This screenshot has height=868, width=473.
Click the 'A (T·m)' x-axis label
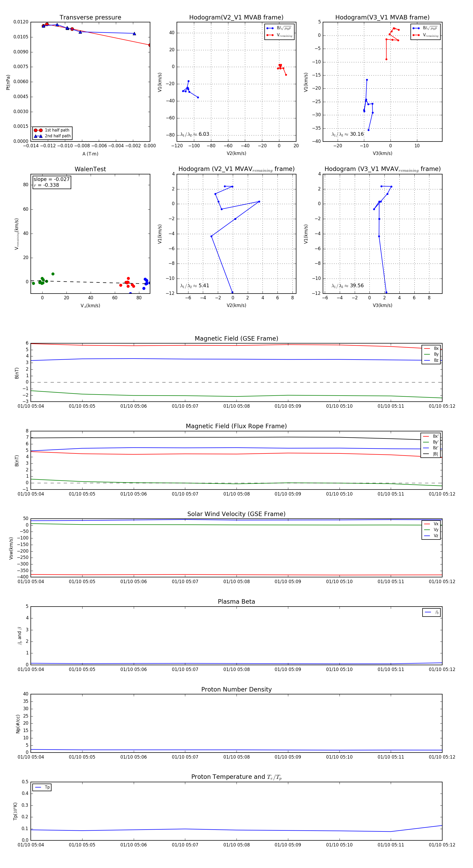tap(90, 154)
